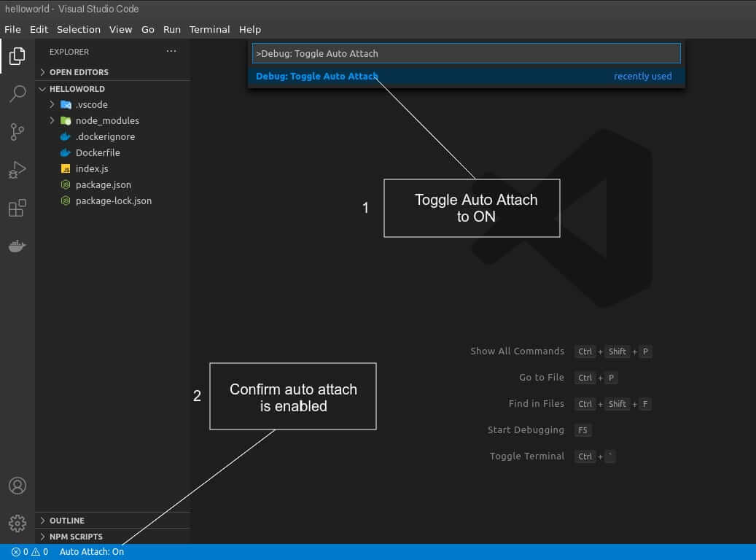This screenshot has height=560, width=756.
Task: Open the Selection menu
Action: (79, 29)
